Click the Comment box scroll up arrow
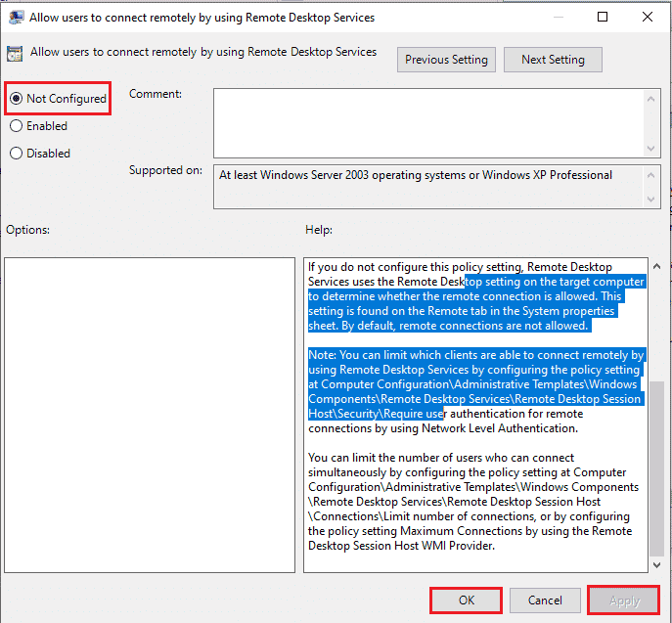Viewport: 672px width, 623px height. (651, 99)
